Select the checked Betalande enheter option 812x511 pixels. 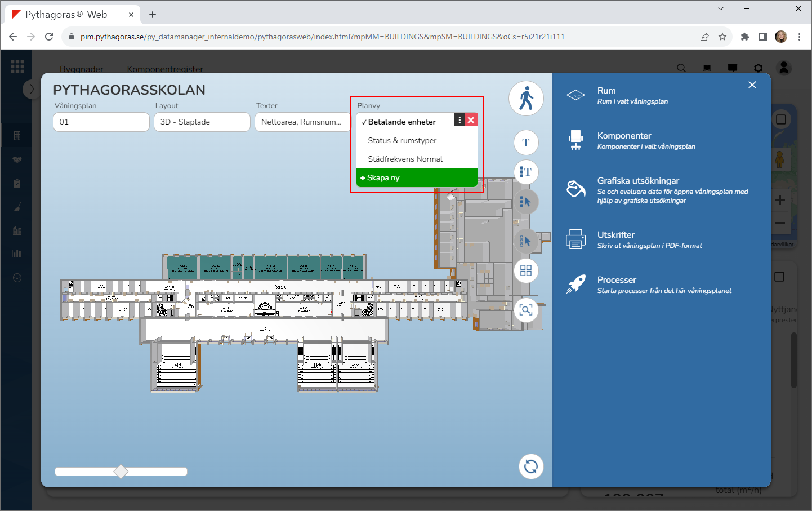[x=402, y=122]
